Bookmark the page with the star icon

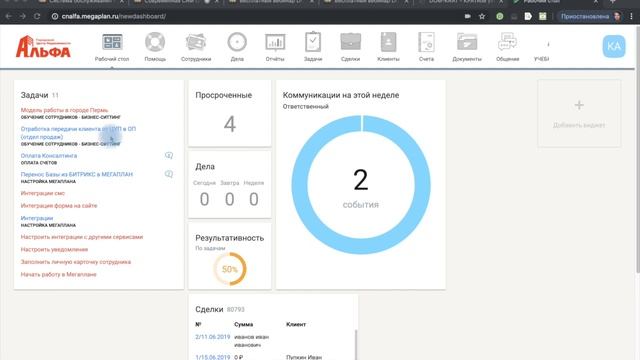pyautogui.click(x=482, y=16)
